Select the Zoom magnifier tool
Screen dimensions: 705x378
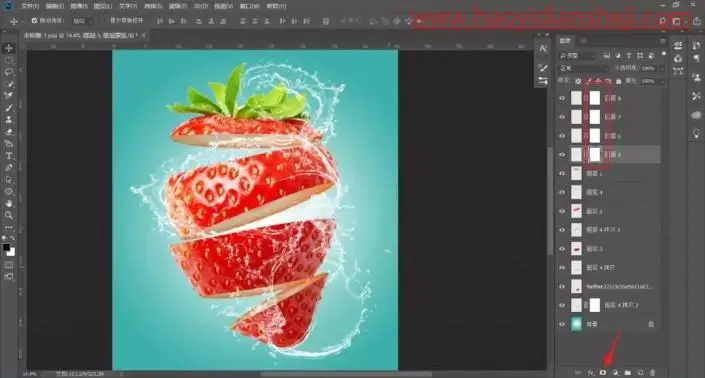coord(9,215)
